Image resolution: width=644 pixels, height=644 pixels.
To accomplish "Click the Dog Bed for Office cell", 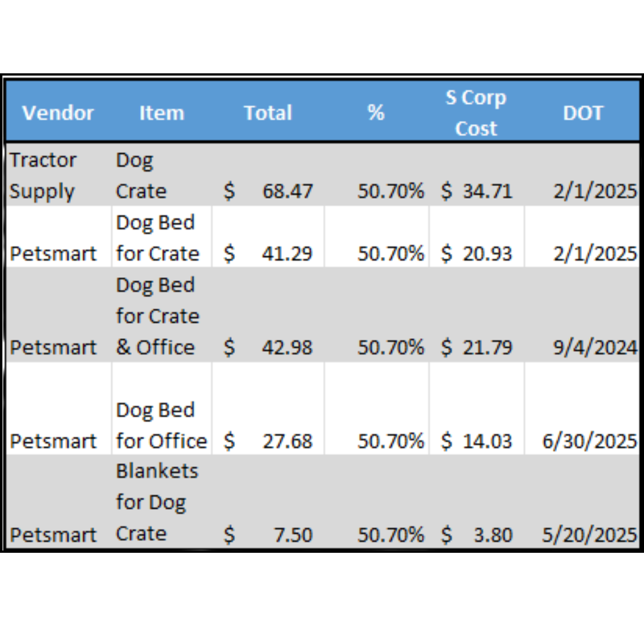I will pos(161,426).
